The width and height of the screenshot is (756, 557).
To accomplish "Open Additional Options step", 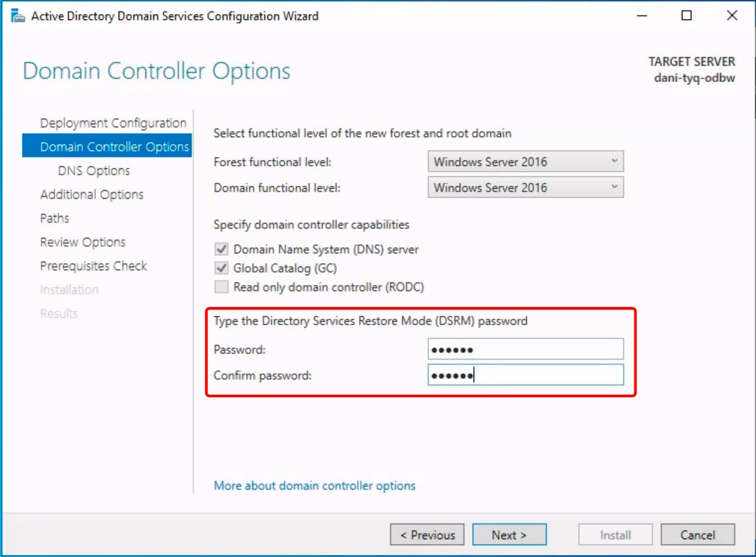I will 92,194.
